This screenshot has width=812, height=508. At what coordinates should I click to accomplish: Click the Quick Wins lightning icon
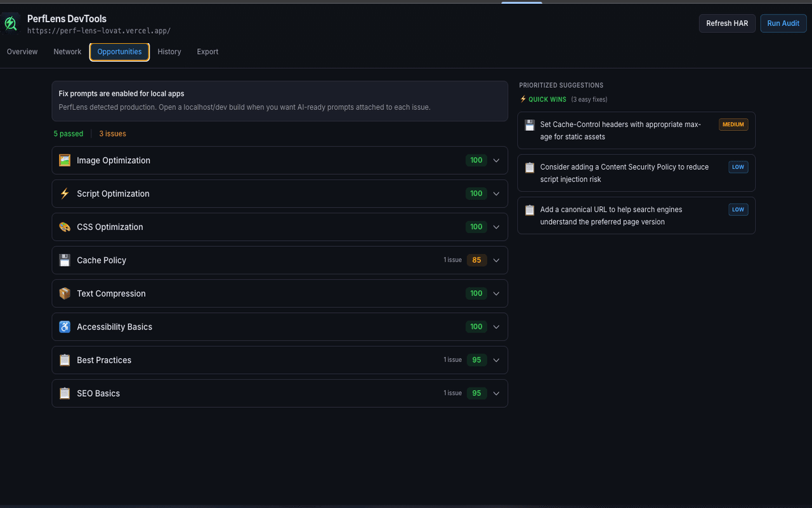click(523, 99)
